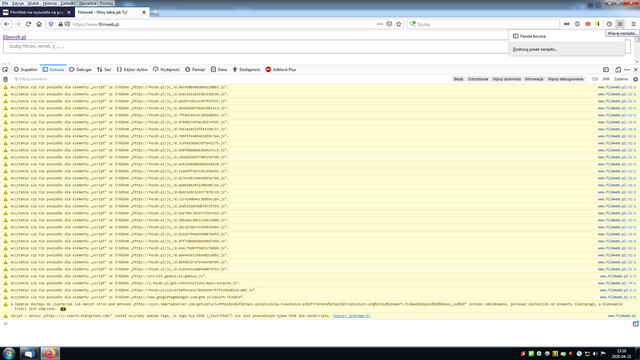This screenshot has width=640, height=360.
Task: Open the Inspektor devtools tab
Action: pos(25,70)
